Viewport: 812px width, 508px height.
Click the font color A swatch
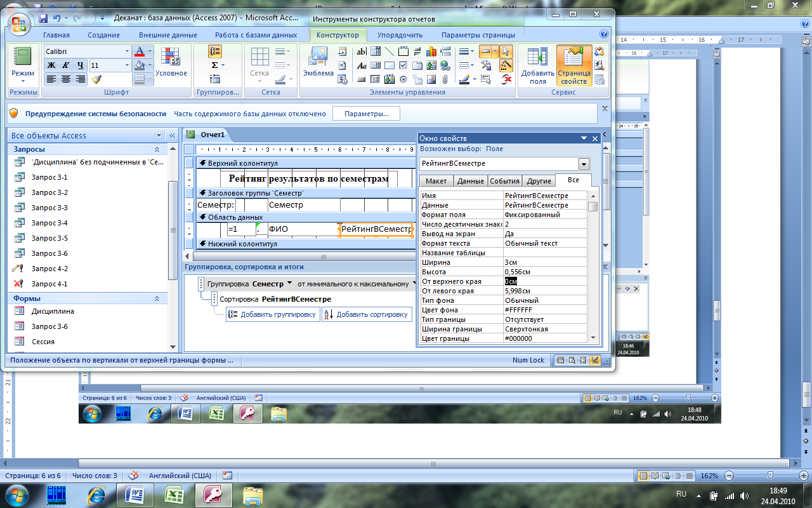[x=140, y=51]
